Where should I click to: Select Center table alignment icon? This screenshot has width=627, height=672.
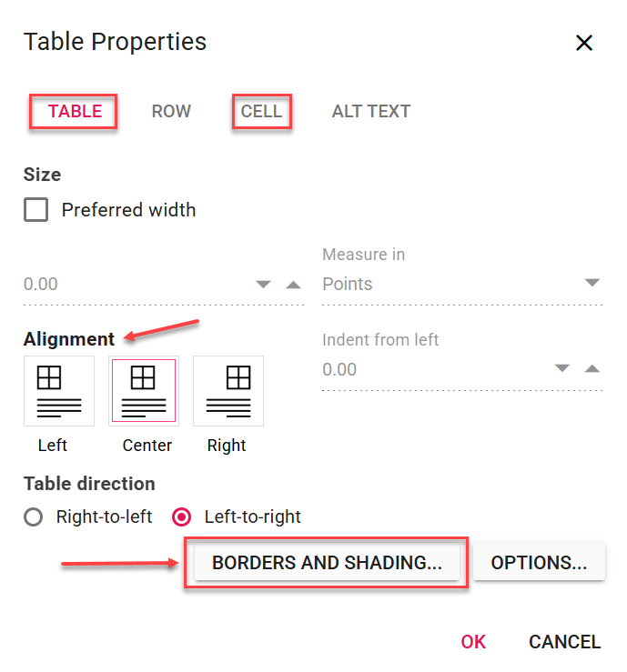click(x=144, y=391)
